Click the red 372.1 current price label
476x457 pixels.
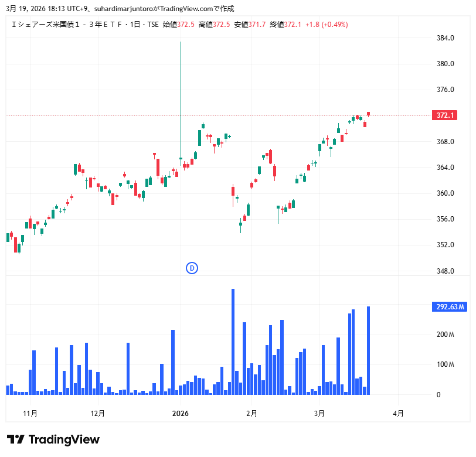coord(445,115)
